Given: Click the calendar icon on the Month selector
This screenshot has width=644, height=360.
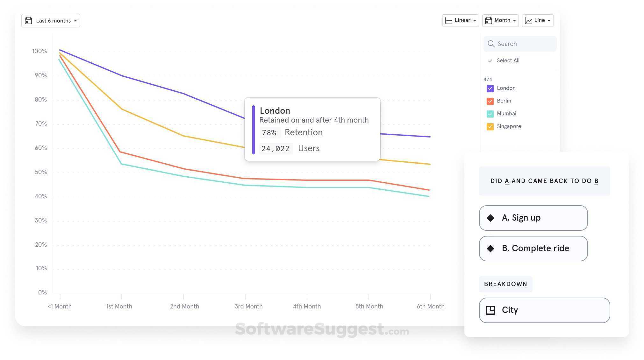Looking at the screenshot, I should (x=489, y=20).
